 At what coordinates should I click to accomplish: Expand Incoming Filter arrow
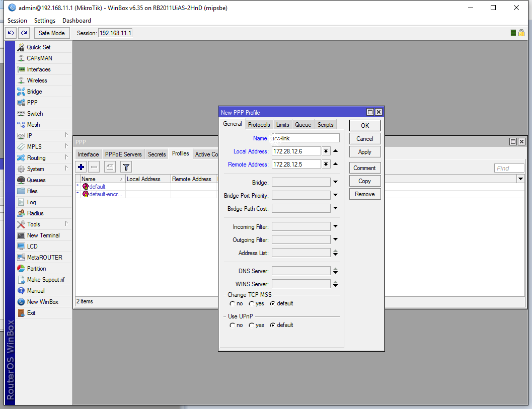coord(336,226)
